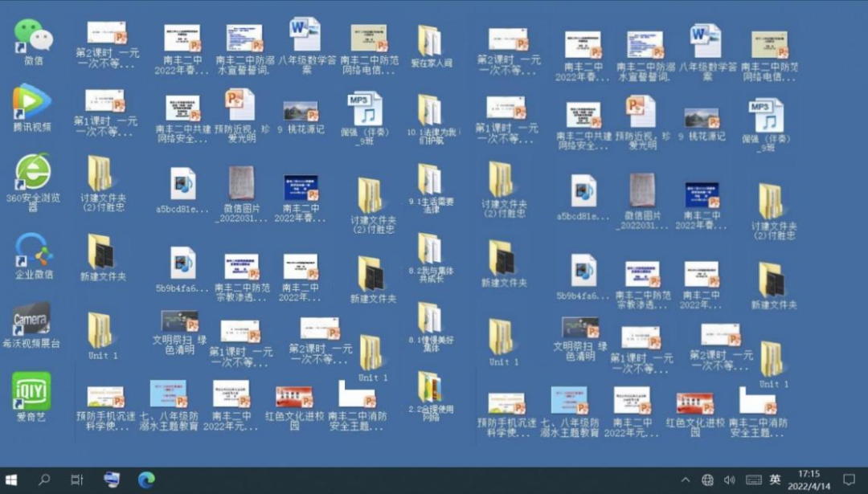Expand the hidden tray icons chevron

pyautogui.click(x=686, y=480)
